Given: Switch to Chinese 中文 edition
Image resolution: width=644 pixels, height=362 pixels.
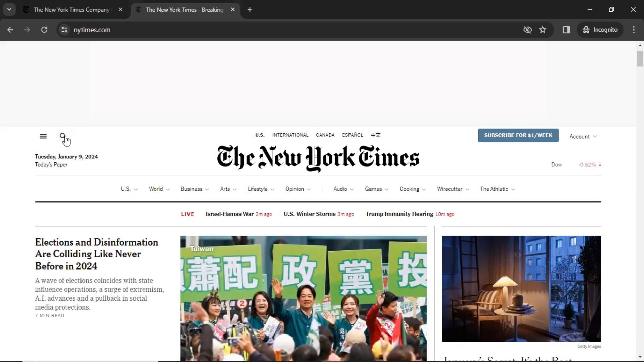Looking at the screenshot, I should 376,135.
